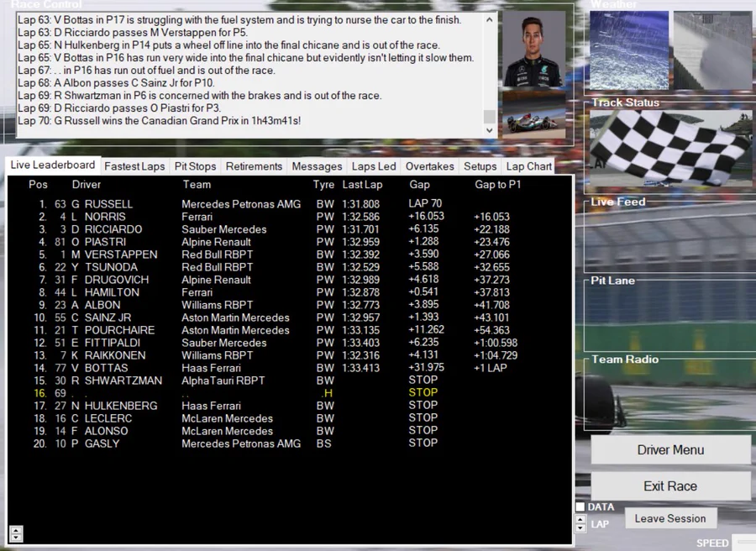Click F ALONSO driver name

click(100, 431)
